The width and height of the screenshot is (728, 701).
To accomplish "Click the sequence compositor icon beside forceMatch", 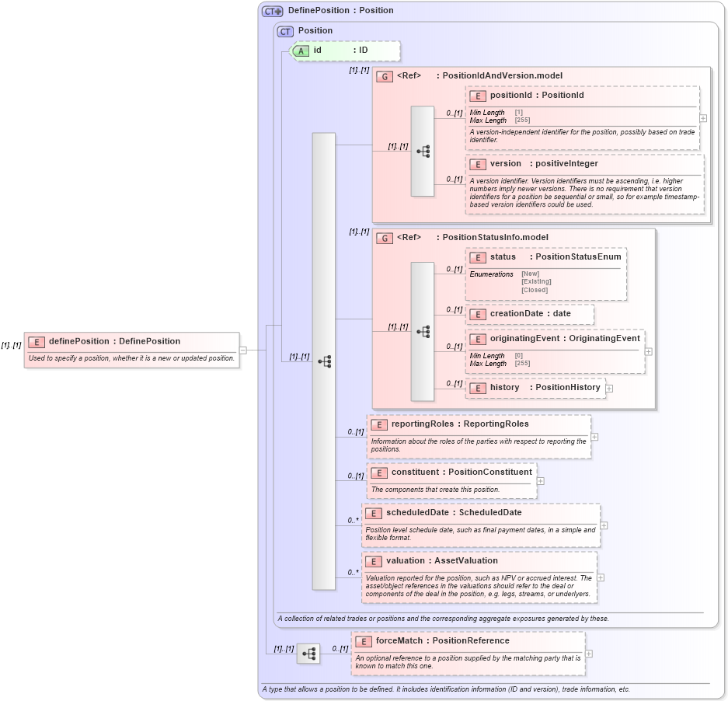I will [x=310, y=653].
